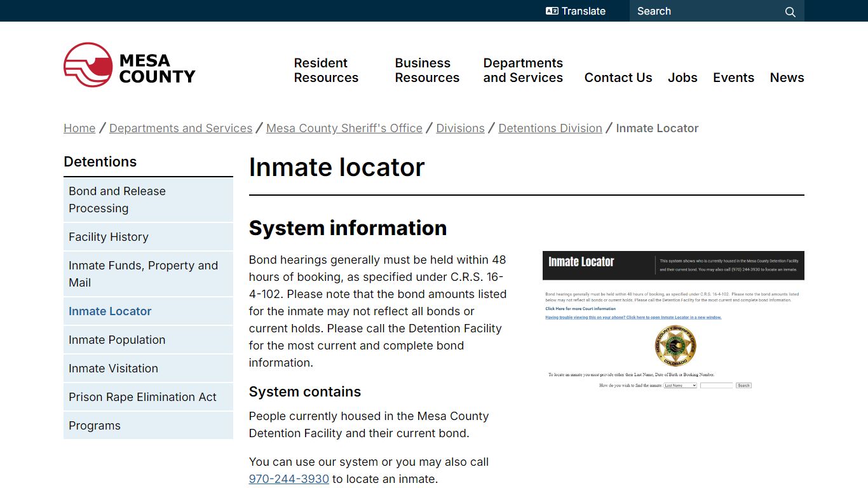
Task: Open Programs sidebar item
Action: click(x=148, y=426)
